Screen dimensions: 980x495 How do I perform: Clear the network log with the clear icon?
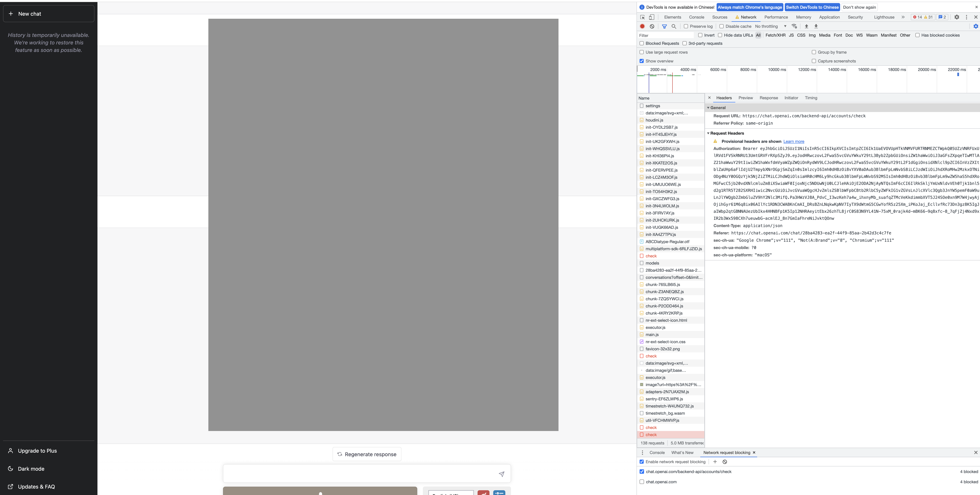tap(652, 26)
